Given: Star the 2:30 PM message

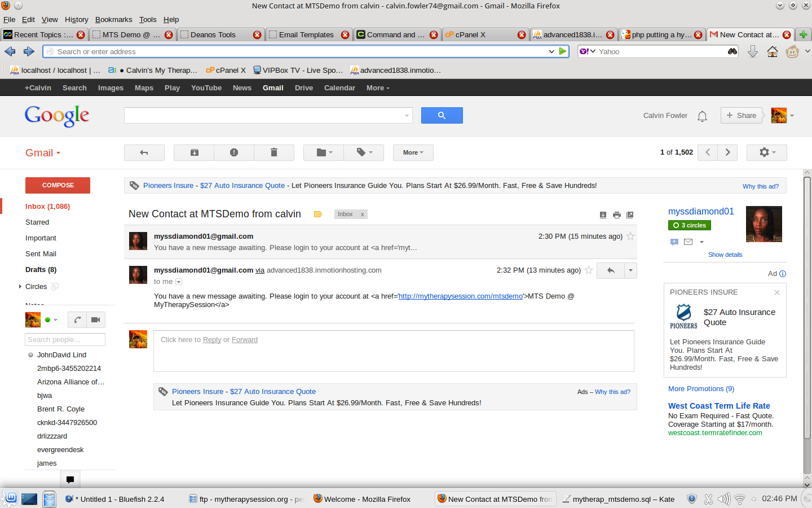Looking at the screenshot, I should [x=630, y=237].
